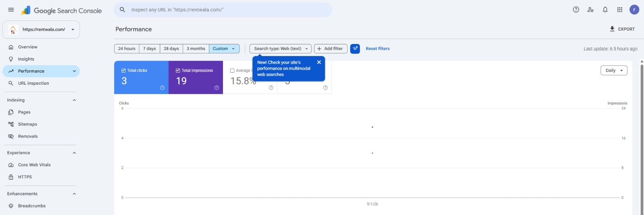The height and width of the screenshot is (215, 644).
Task: Click the Removals hidden-eye icon
Action: [11, 136]
